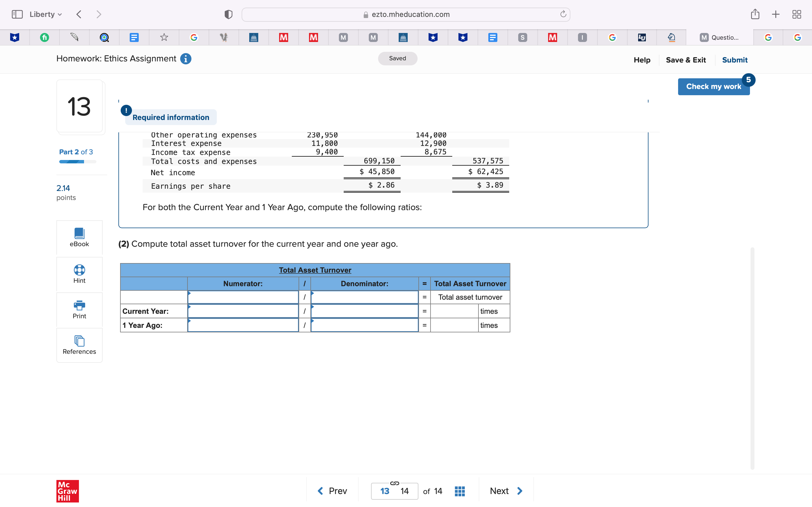Click the Check my work button
The image size is (812, 507).
click(714, 86)
